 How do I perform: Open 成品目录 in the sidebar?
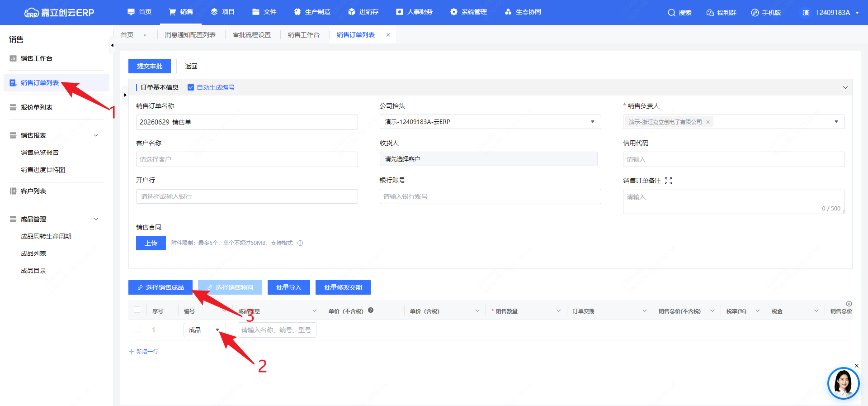[x=33, y=271]
